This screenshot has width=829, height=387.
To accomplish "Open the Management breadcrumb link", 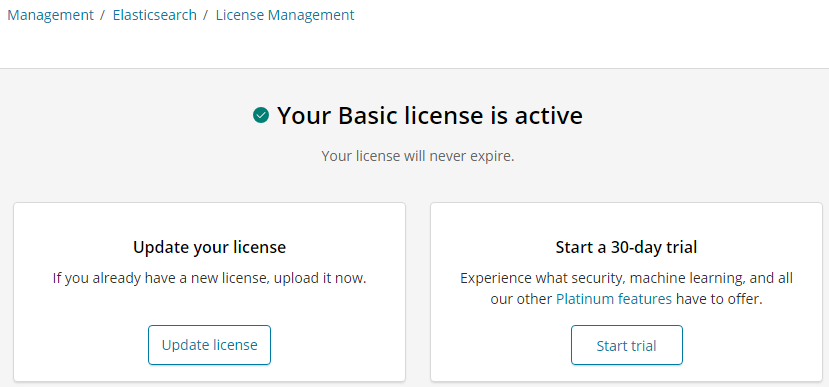I will pyautogui.click(x=50, y=15).
